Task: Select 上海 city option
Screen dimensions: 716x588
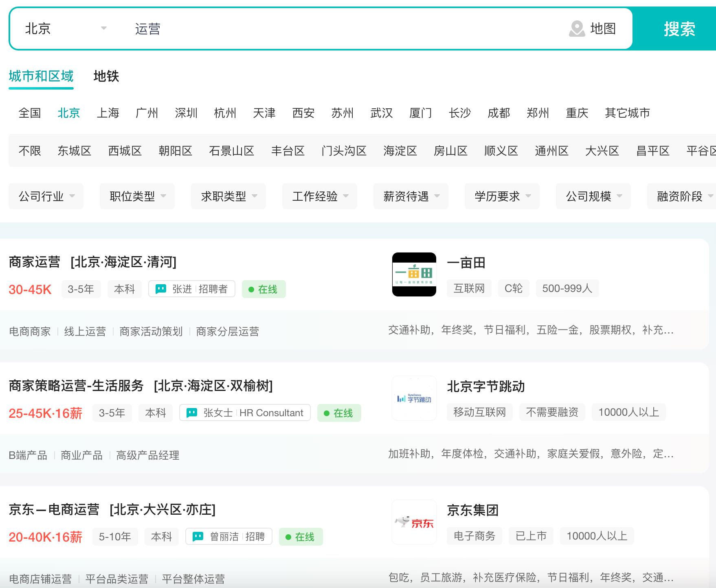Action: 108,113
